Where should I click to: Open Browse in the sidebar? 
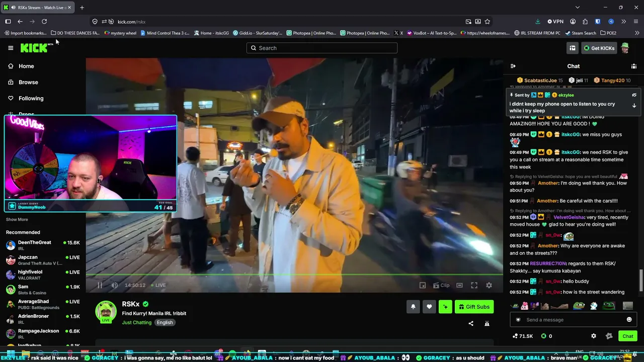click(23, 82)
